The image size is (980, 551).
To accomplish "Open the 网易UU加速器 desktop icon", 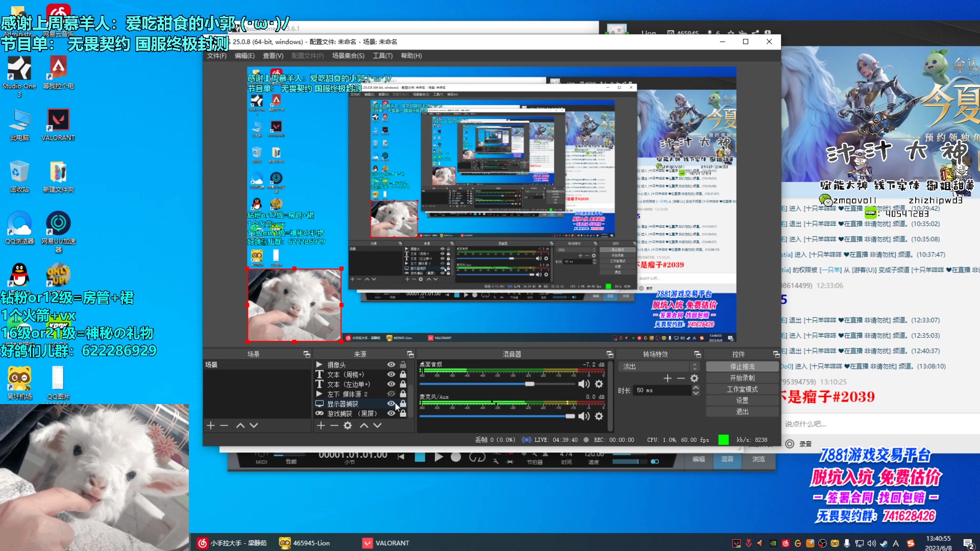I will click(x=58, y=231).
